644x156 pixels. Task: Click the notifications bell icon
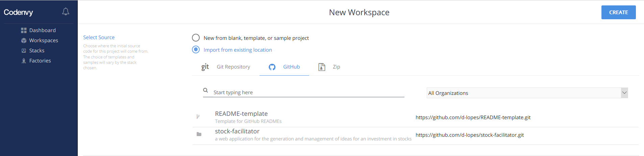coord(66,12)
